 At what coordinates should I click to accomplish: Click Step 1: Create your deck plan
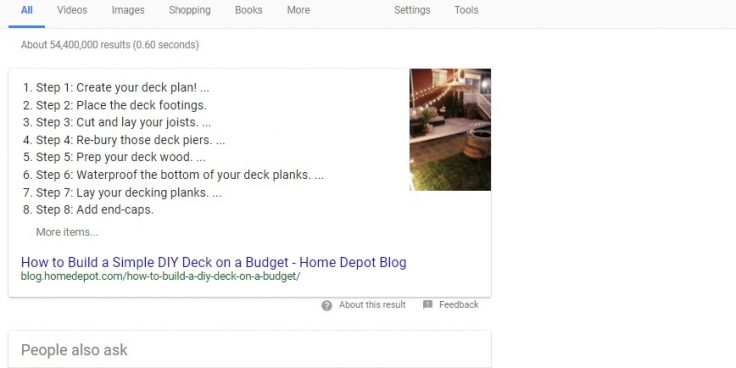pos(123,88)
